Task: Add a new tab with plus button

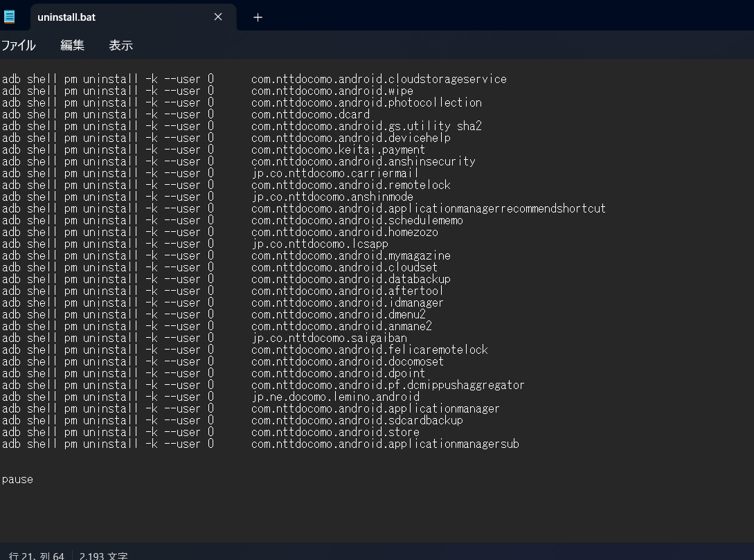Action: pyautogui.click(x=258, y=17)
